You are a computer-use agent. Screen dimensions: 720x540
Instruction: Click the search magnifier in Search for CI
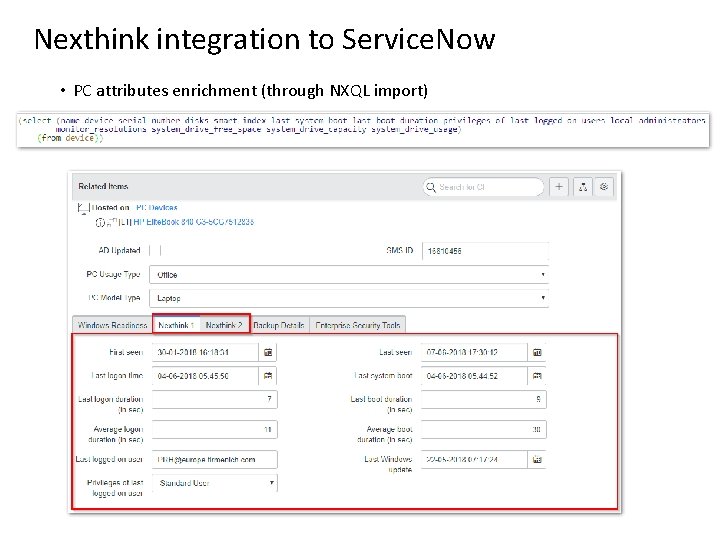[x=430, y=187]
